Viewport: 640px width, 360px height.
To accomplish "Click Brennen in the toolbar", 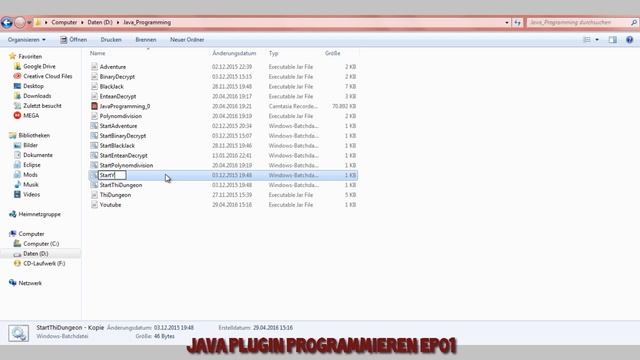I will click(146, 40).
